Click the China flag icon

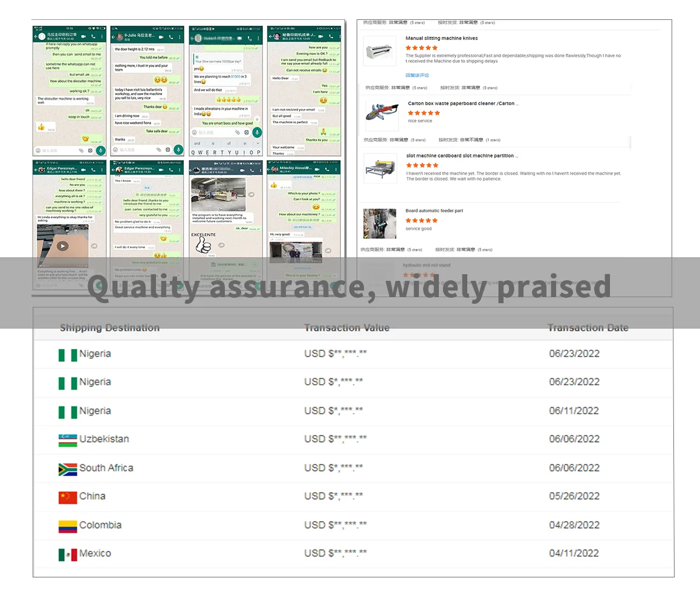pos(68,497)
